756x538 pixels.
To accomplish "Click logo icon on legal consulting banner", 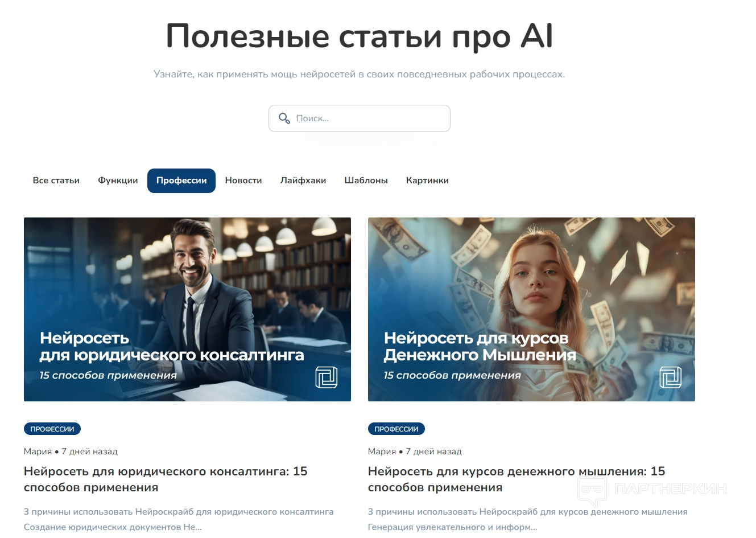I will 327,377.
